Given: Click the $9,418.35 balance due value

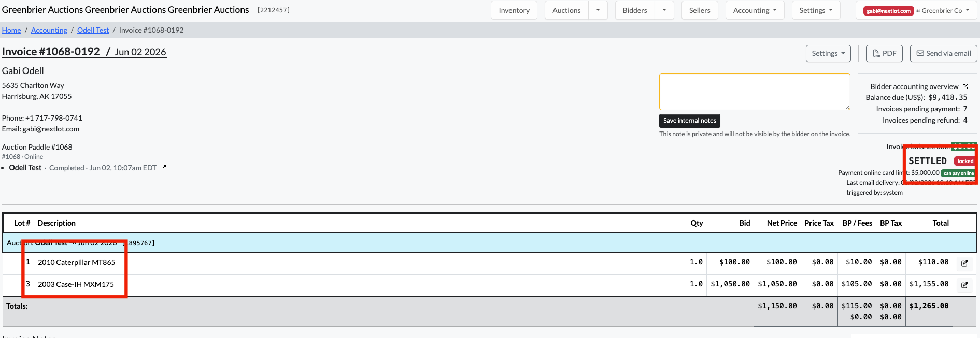Looking at the screenshot, I should click(948, 97).
